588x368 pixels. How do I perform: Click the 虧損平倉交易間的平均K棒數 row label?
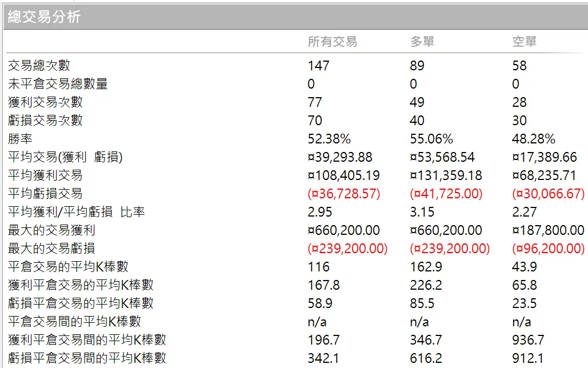[87, 358]
